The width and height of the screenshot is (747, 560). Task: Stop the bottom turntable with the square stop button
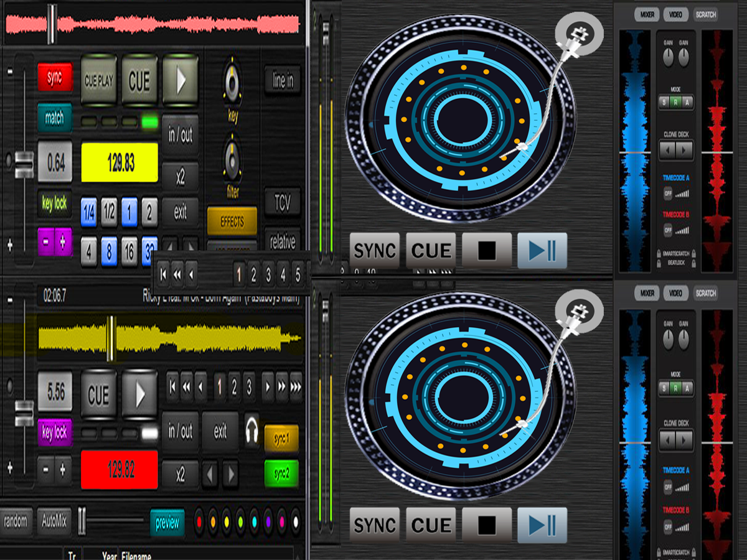click(x=487, y=526)
